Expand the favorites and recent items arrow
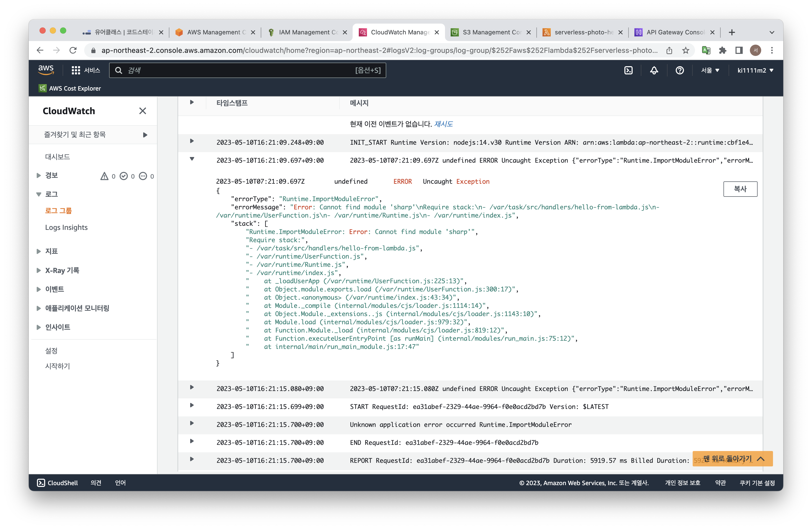 tap(145, 135)
